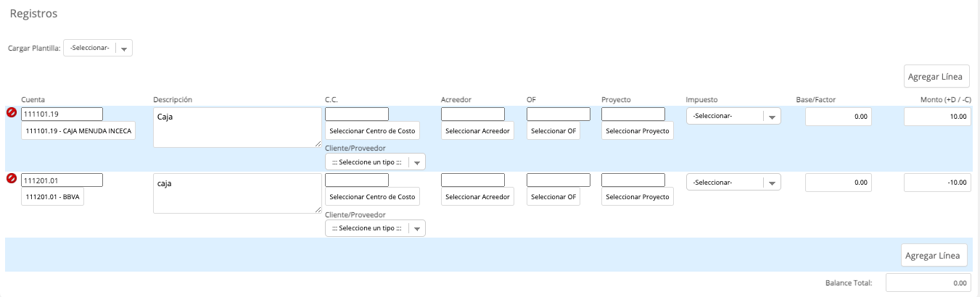Focus the Cuenta field containing 111101.19
980x297 pixels.
click(62, 114)
